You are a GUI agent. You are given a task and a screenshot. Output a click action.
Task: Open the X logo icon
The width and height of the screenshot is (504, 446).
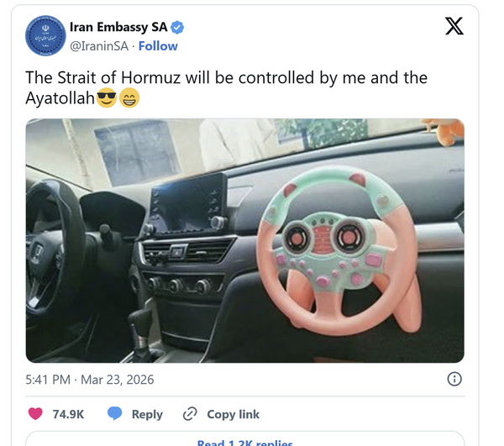(454, 26)
